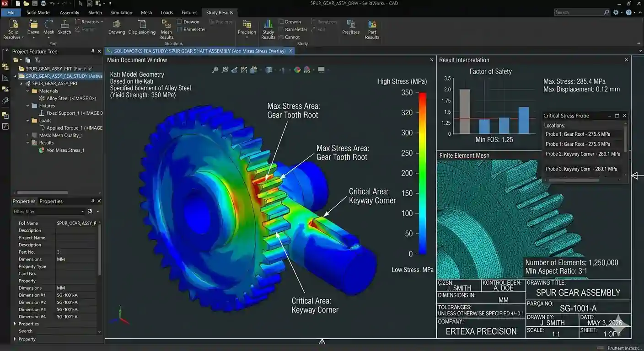Click the horizontal scrollbar under the feature tree

pyautogui.click(x=43, y=192)
